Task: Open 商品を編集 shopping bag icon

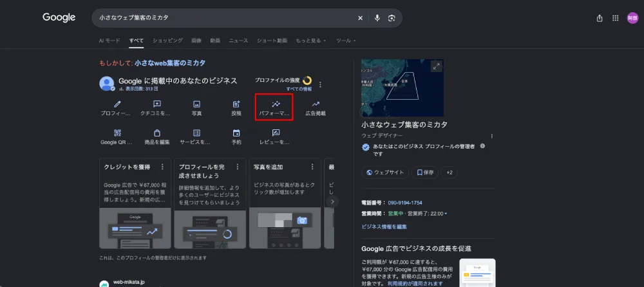Action: (157, 133)
